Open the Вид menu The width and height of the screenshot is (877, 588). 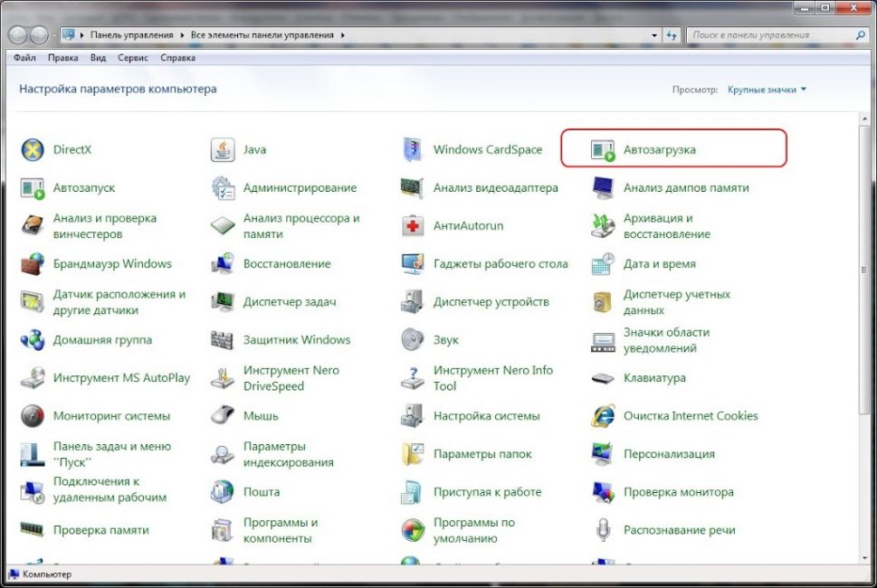coord(98,58)
